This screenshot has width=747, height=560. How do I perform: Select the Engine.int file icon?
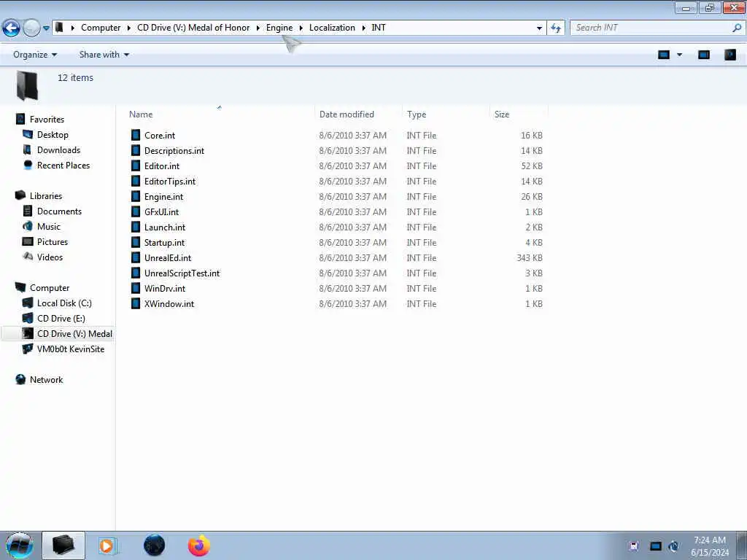(135, 196)
